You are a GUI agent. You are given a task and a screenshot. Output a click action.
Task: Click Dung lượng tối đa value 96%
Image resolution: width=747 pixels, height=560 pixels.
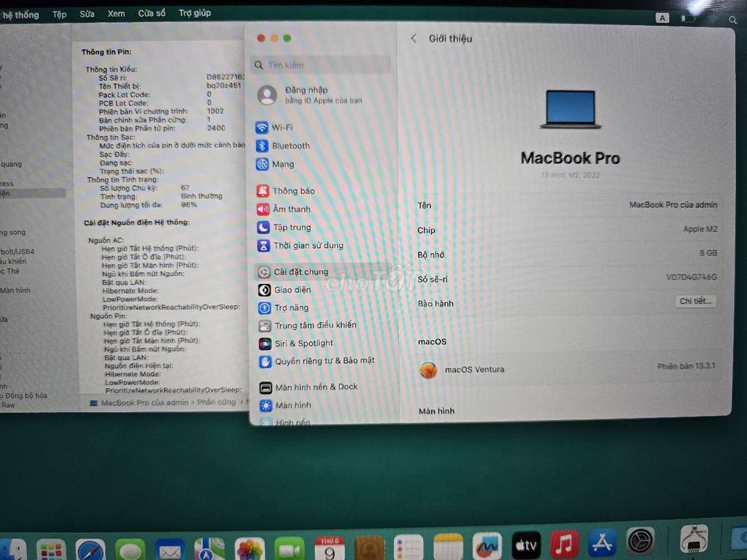189,205
